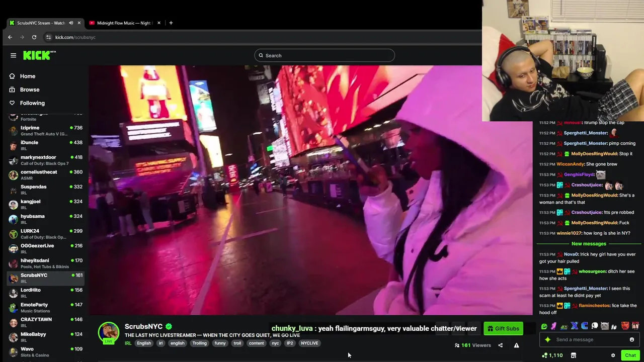Click the green Chat send button
The image size is (644, 362).
(630, 355)
